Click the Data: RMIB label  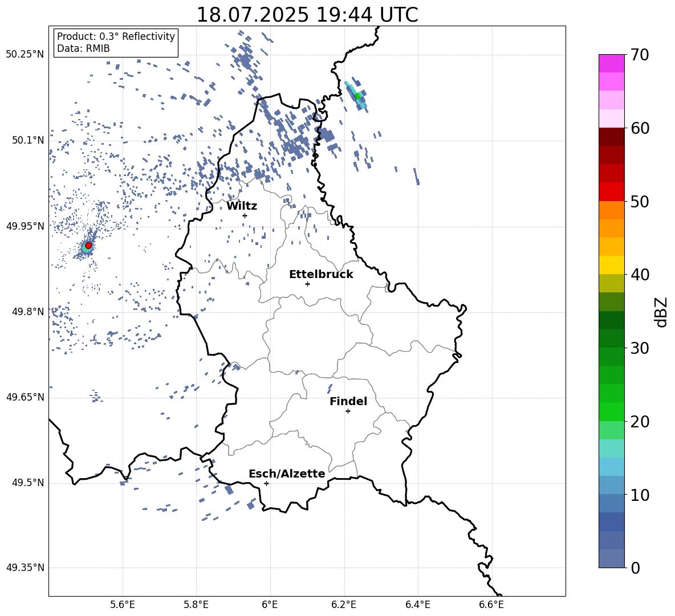tap(83, 48)
